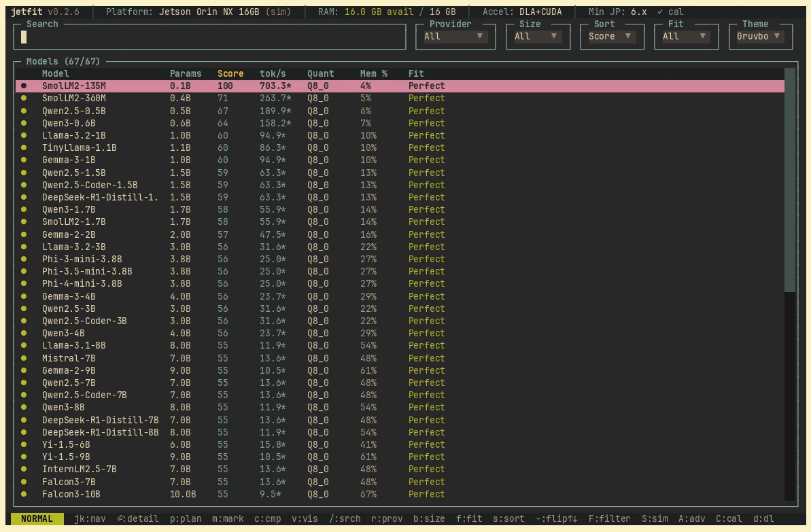Select the Qwen2.5-1.5B model row
This screenshot has height=532, width=811.
click(400, 173)
